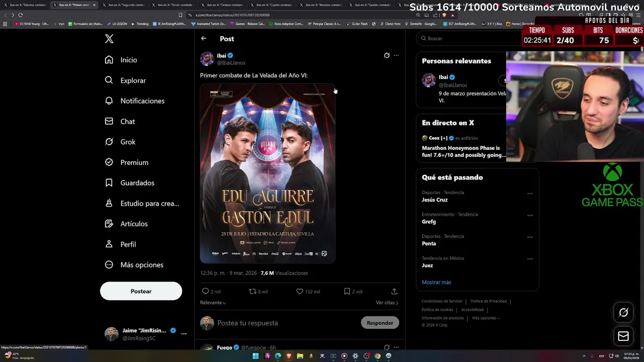Like the post with 132 mil likes
The image size is (644, 362).
pyautogui.click(x=300, y=291)
